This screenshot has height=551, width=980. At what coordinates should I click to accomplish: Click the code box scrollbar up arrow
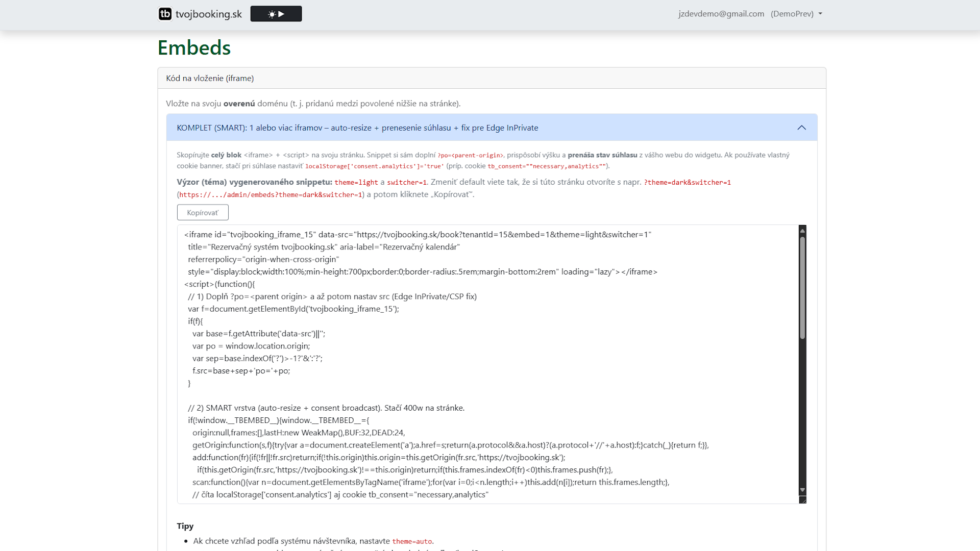pyautogui.click(x=802, y=231)
